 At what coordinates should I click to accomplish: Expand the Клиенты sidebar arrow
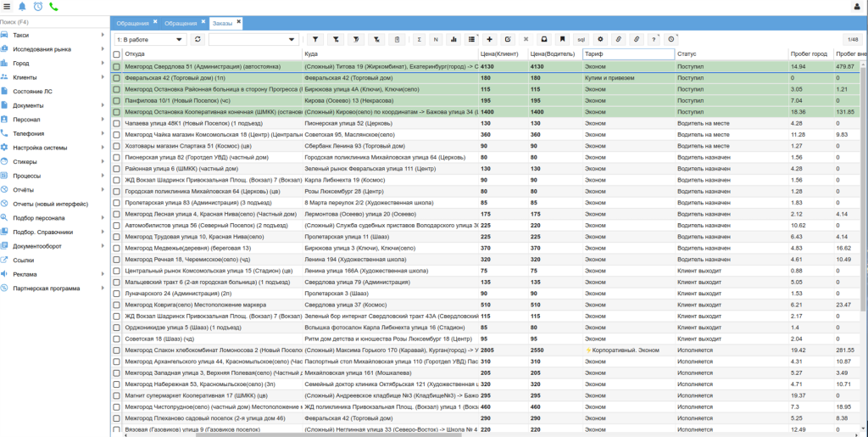[103, 77]
